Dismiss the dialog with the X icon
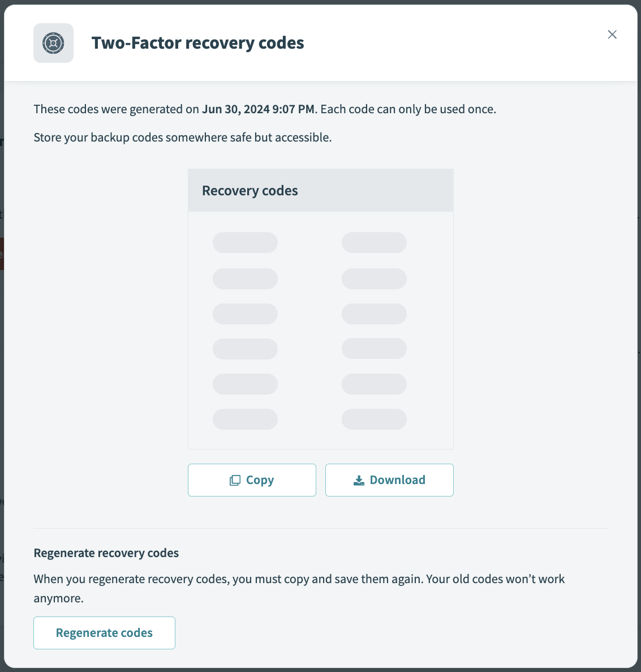Screen dimensions: 641x672 [x=612, y=35]
